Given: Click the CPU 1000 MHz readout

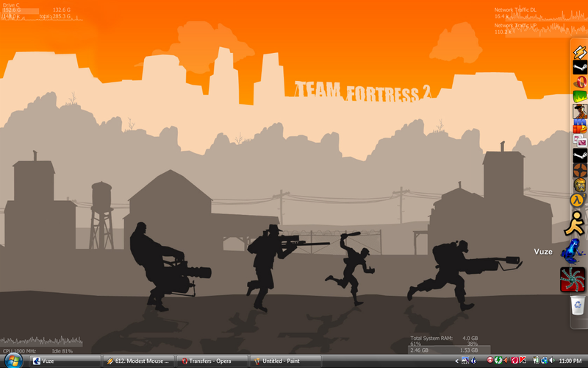Looking at the screenshot, I should coord(20,351).
